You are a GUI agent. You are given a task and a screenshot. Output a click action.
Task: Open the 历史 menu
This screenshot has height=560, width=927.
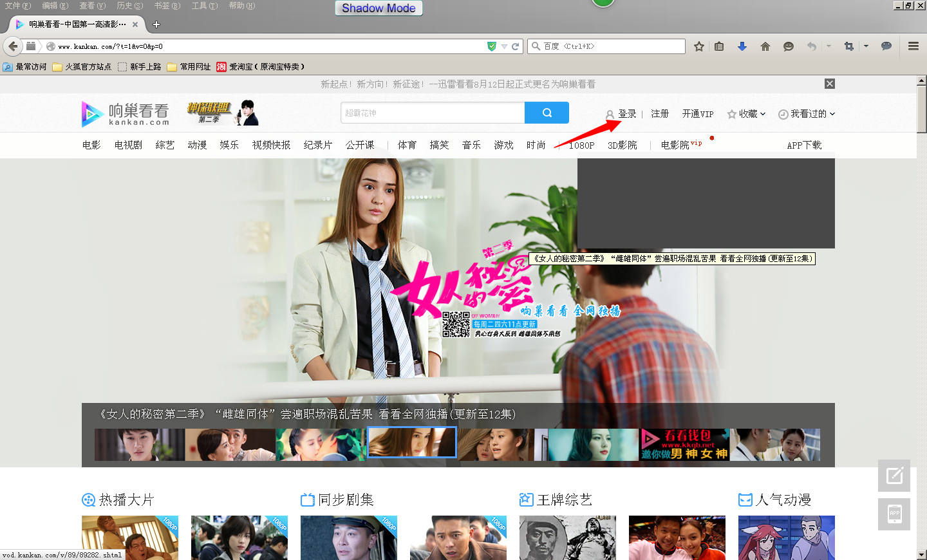coord(130,6)
